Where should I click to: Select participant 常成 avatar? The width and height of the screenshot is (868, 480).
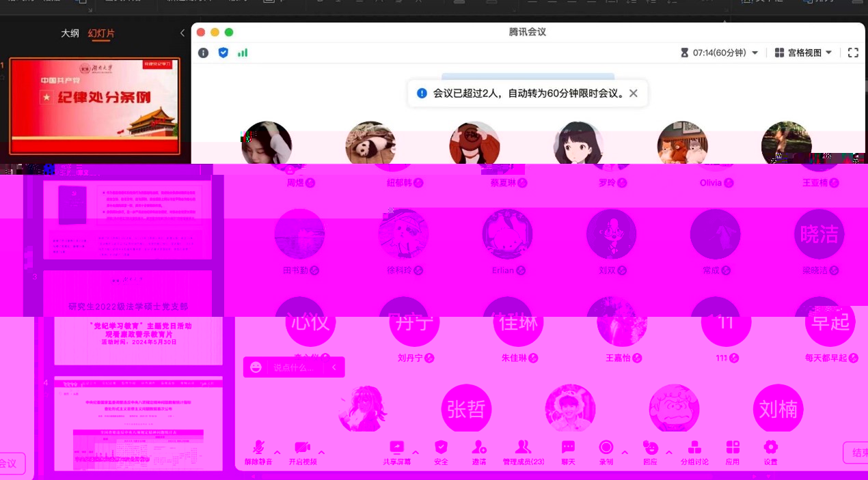(715, 234)
